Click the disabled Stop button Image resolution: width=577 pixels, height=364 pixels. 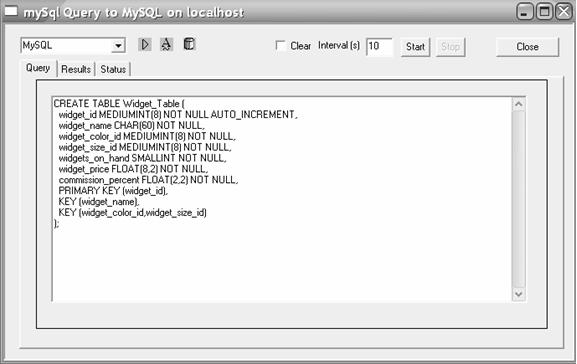coord(450,47)
